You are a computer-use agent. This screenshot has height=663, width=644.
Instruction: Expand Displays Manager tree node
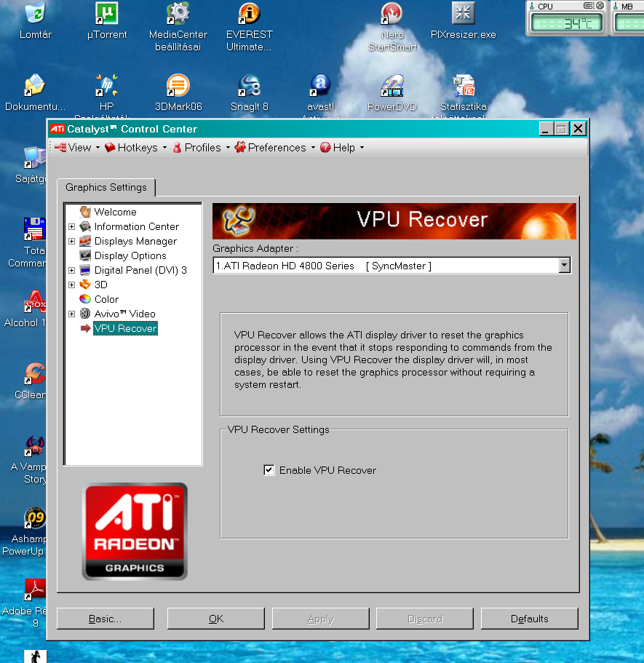coord(71,241)
